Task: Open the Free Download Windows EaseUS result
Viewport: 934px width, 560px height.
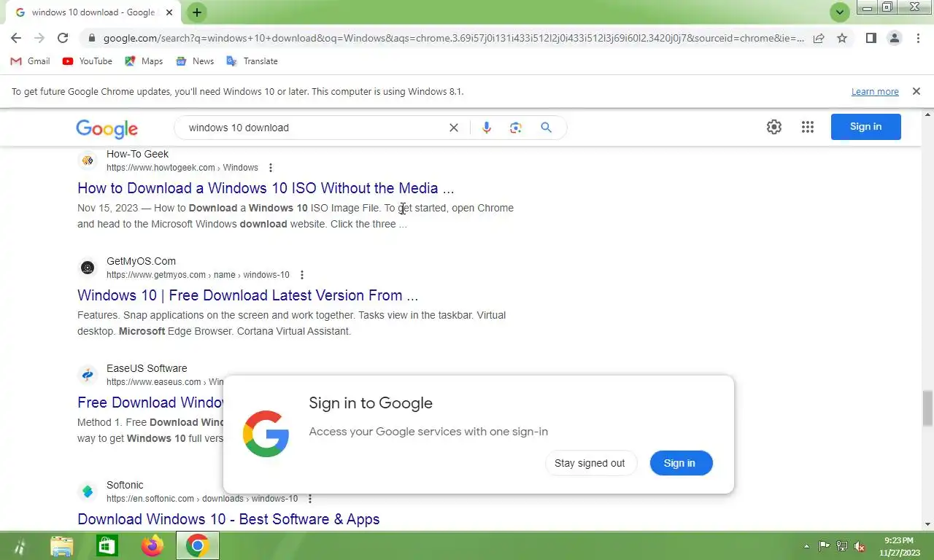Action: [x=150, y=402]
